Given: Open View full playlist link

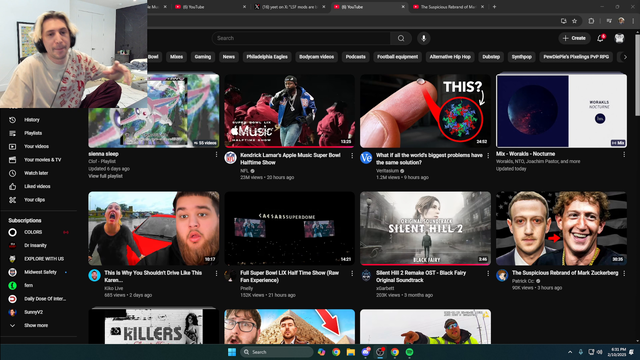Looking at the screenshot, I should [x=105, y=176].
